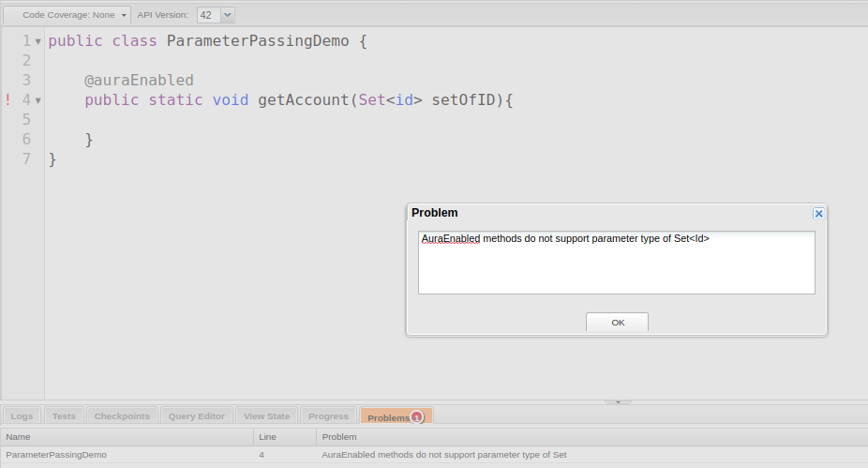Close the Problem dialog with the X
This screenshot has height=468, width=868.
point(818,214)
